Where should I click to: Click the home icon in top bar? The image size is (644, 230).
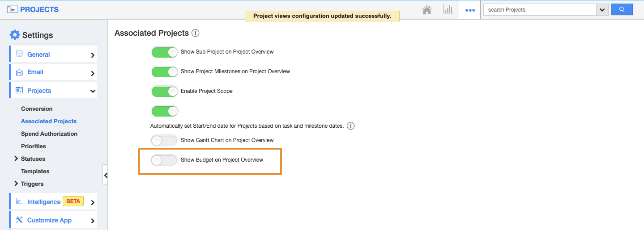pyautogui.click(x=427, y=10)
